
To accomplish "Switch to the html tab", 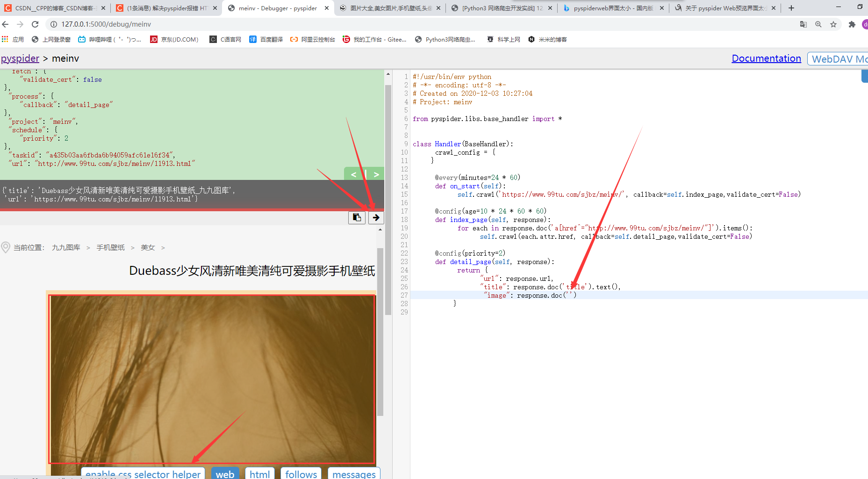I will pos(259,473).
